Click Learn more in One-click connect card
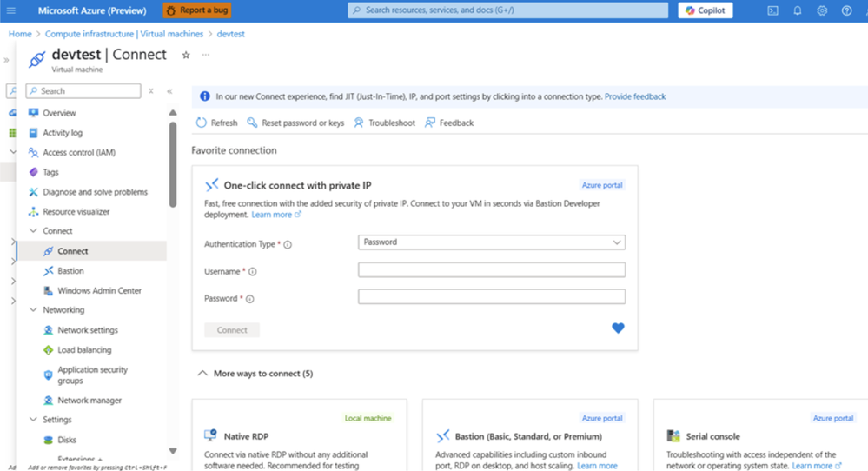 click(276, 215)
